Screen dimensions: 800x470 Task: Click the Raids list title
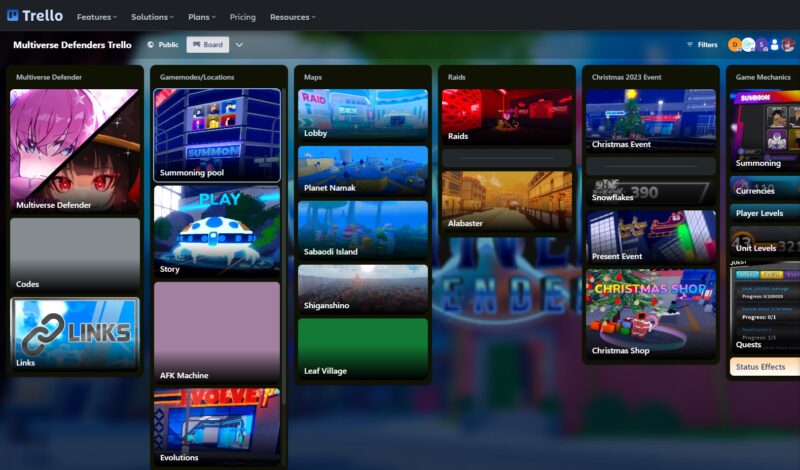tap(457, 77)
